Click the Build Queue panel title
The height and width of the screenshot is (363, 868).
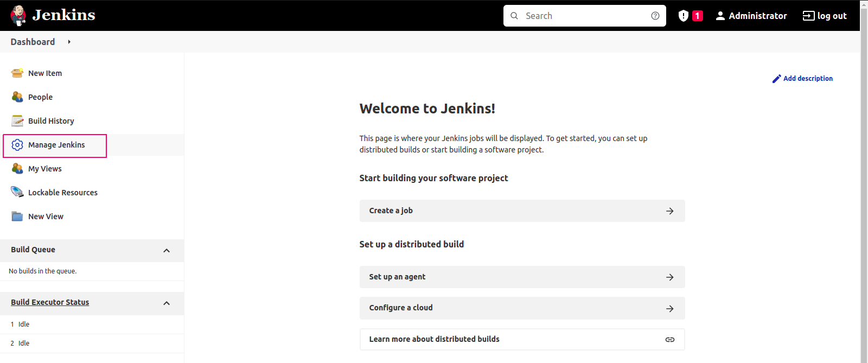(33, 250)
